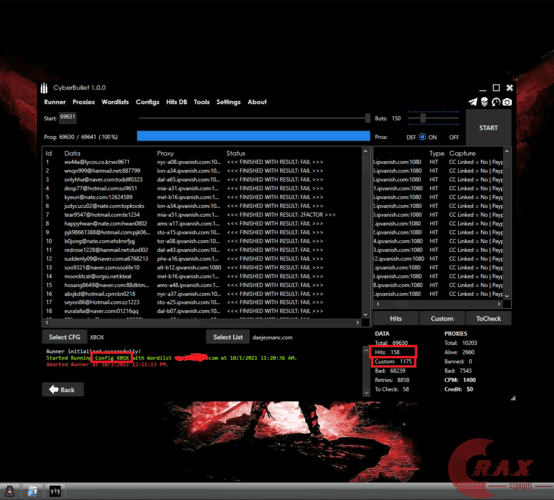Screen dimensions: 554x500
Task: Set proxy mode to OFF
Action: [454, 137]
